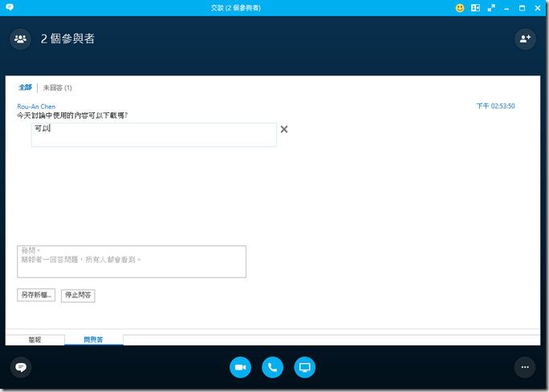This screenshot has width=549, height=392.
Task: Open the participants list icon
Action: point(20,38)
